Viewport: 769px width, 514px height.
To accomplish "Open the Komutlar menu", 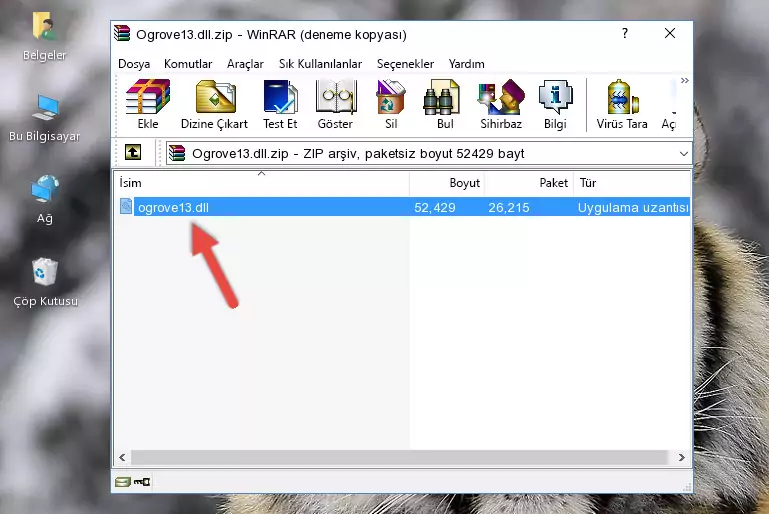I will pos(188,64).
